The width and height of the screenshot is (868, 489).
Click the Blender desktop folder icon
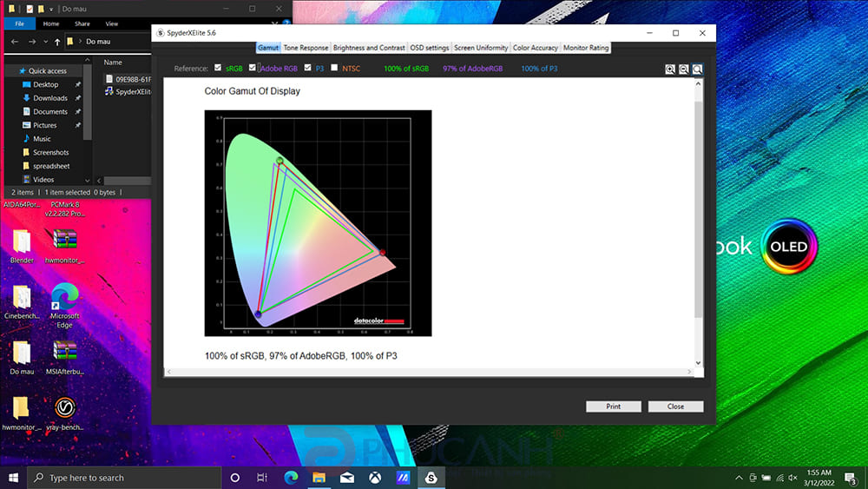(22, 247)
